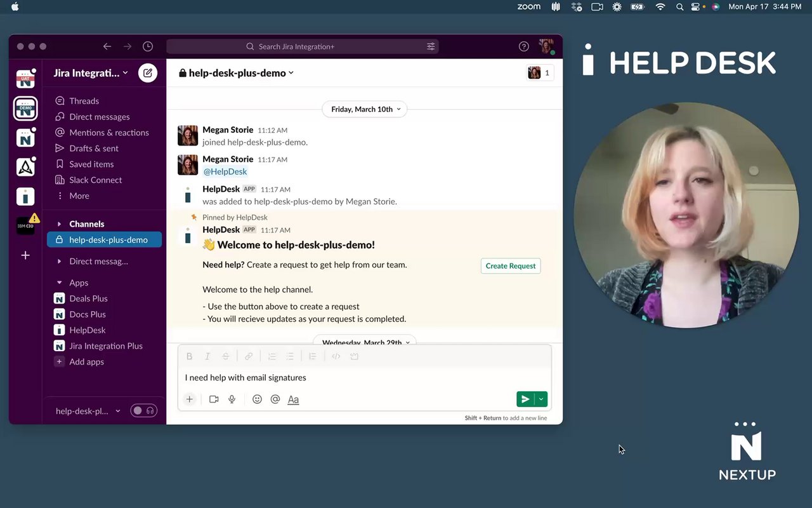
Task: Mention someone with the @ icon in composer
Action: (x=275, y=399)
